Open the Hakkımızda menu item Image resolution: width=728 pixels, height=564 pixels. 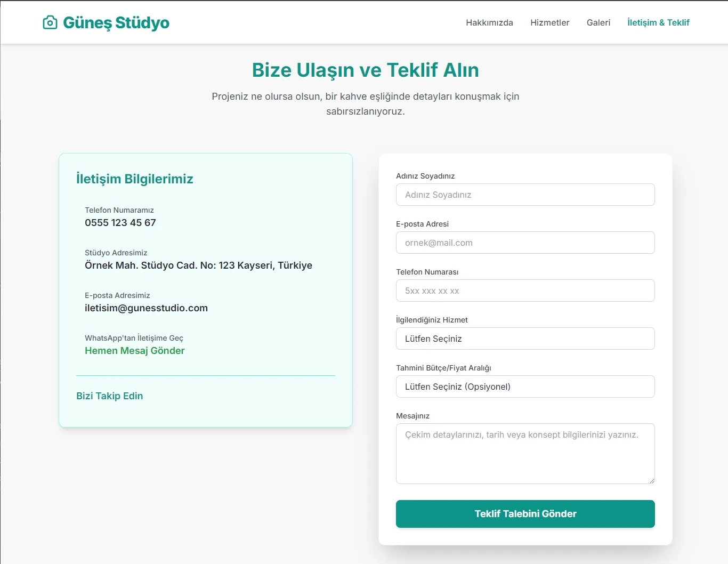[x=489, y=22]
